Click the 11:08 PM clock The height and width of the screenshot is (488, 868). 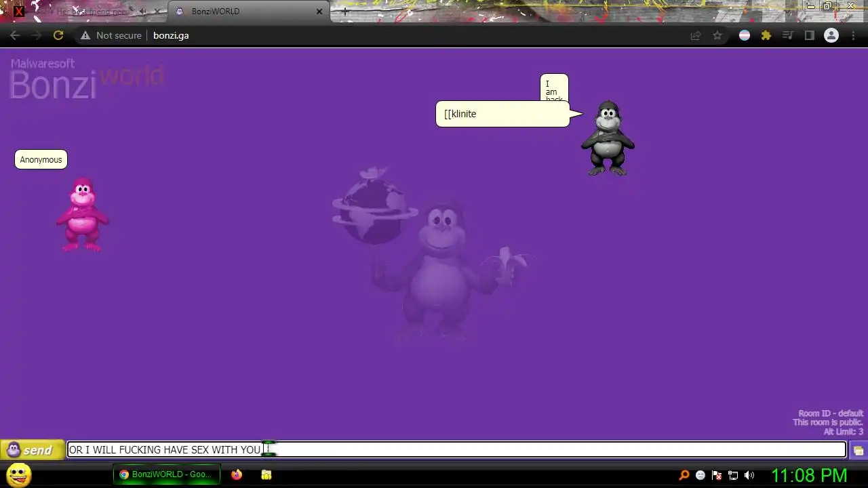pyautogui.click(x=809, y=474)
